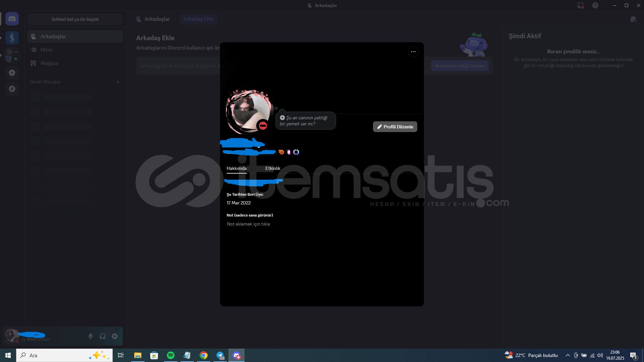The height and width of the screenshot is (362, 644).
Task: Open the notepad app in taskbar
Action: [x=187, y=355]
